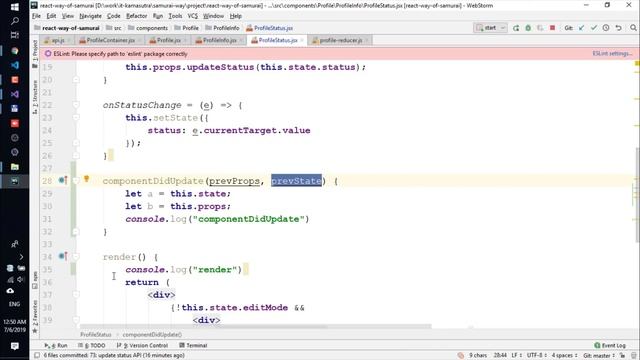
Task: Click the green Git Commit checkmark
Action: point(593,28)
